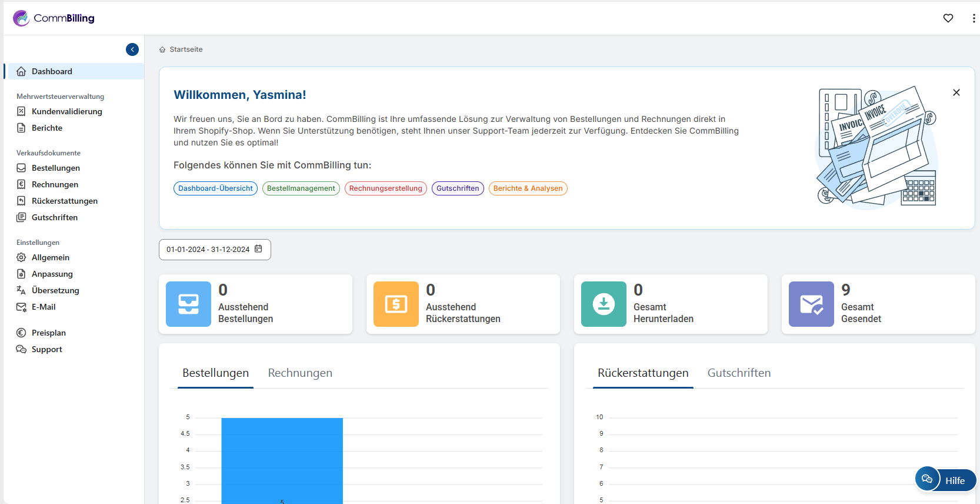This screenshot has height=504, width=980.
Task: Click the pending orders inbox icon
Action: tap(188, 304)
